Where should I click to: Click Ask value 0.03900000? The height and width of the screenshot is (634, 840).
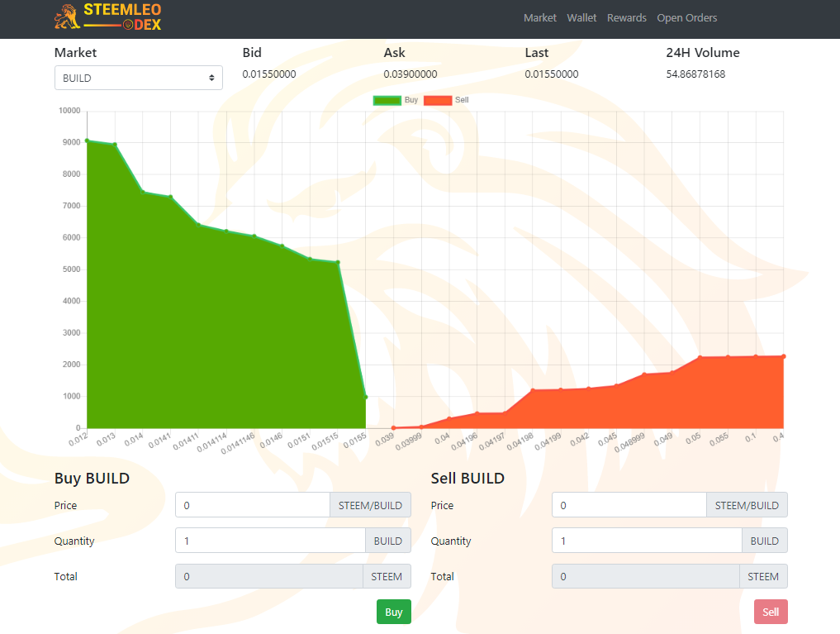coord(411,74)
